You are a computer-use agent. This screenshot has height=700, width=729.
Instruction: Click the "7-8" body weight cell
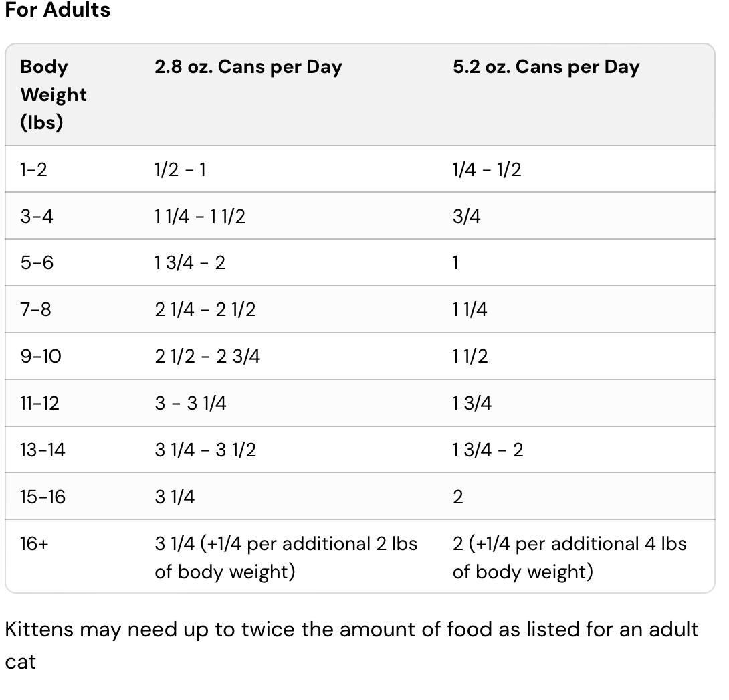(36, 309)
